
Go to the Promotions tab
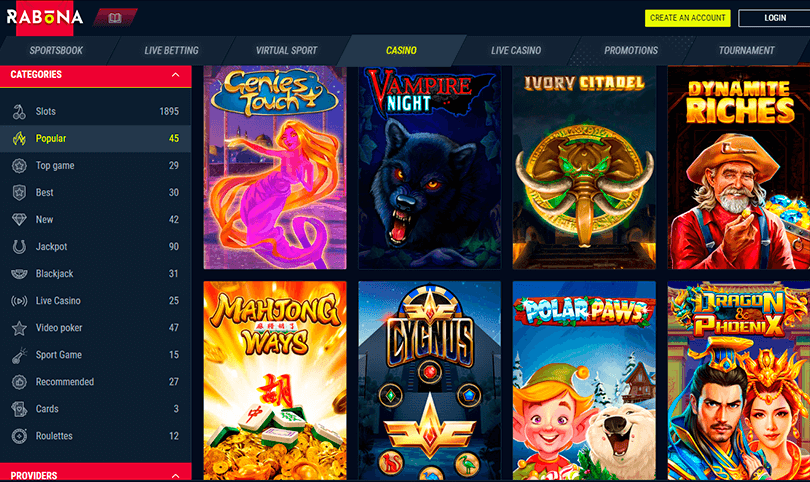(x=631, y=50)
